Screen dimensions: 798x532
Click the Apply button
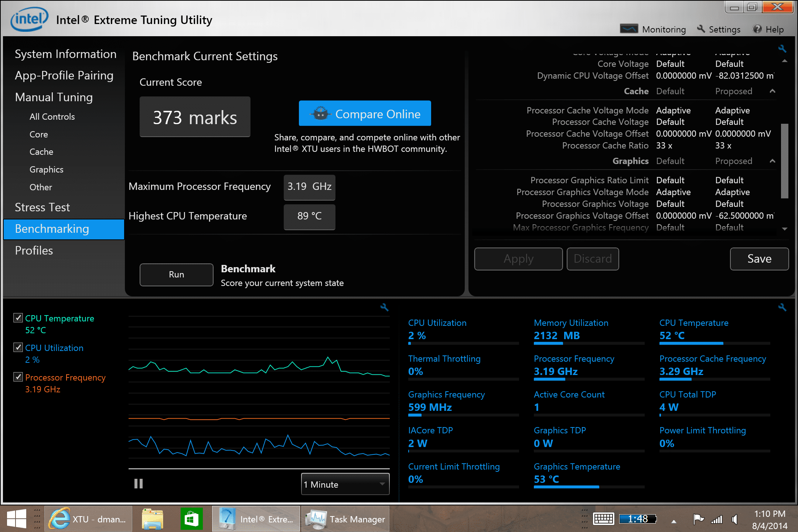(x=518, y=259)
